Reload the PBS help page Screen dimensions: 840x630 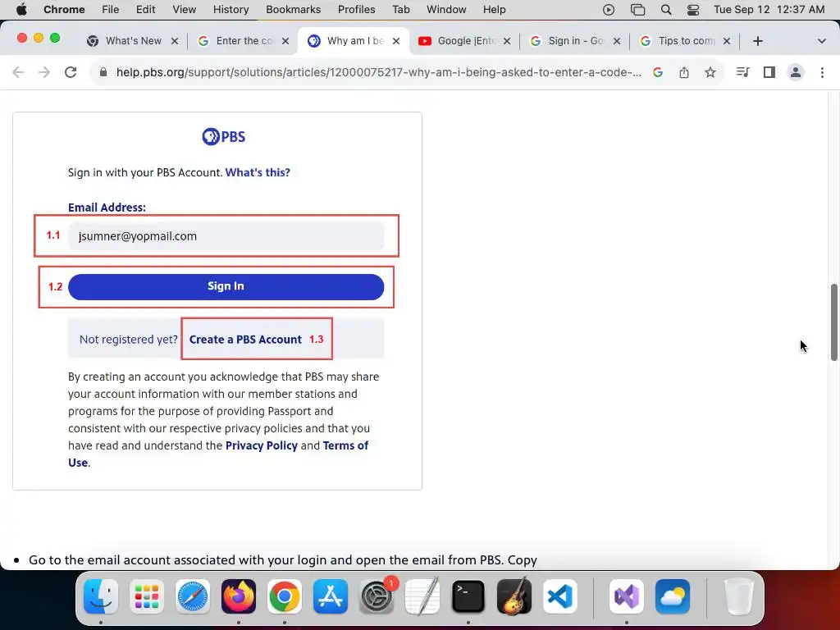click(71, 72)
